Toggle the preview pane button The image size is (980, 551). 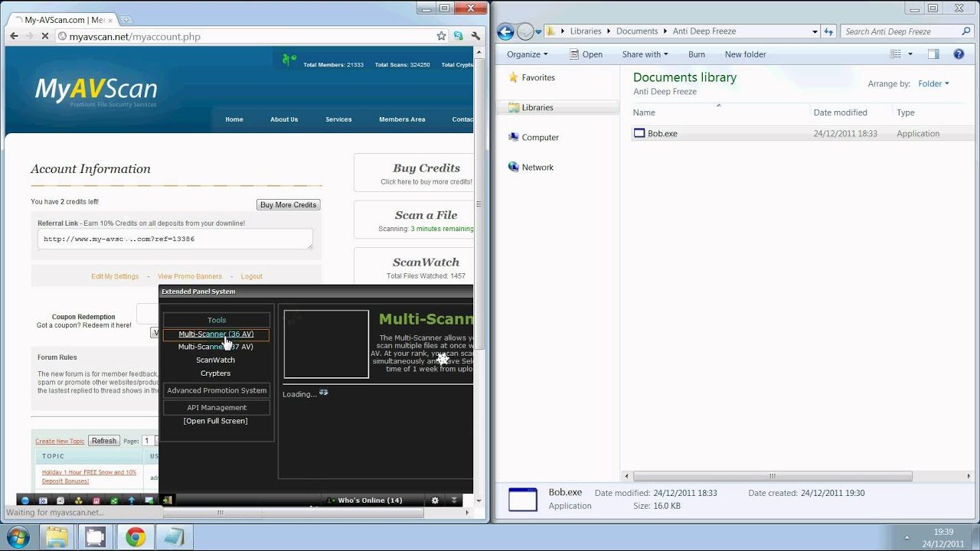[x=933, y=54]
